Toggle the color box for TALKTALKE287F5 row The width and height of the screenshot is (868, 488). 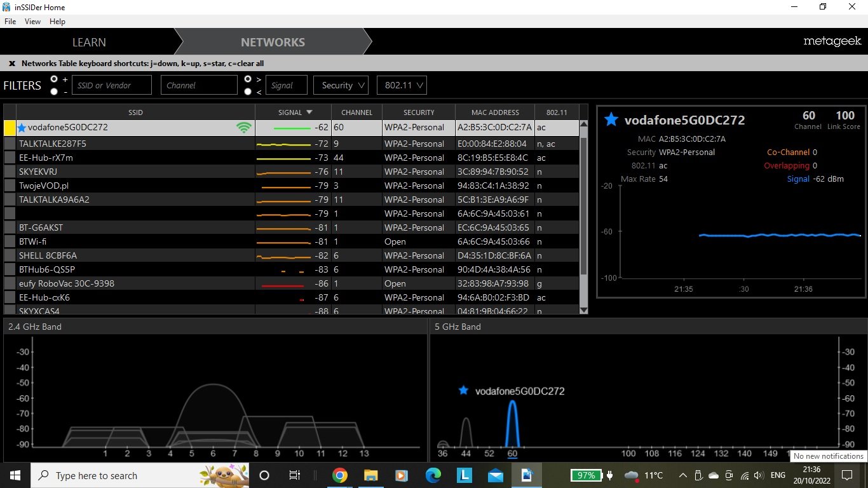pyautogui.click(x=10, y=144)
